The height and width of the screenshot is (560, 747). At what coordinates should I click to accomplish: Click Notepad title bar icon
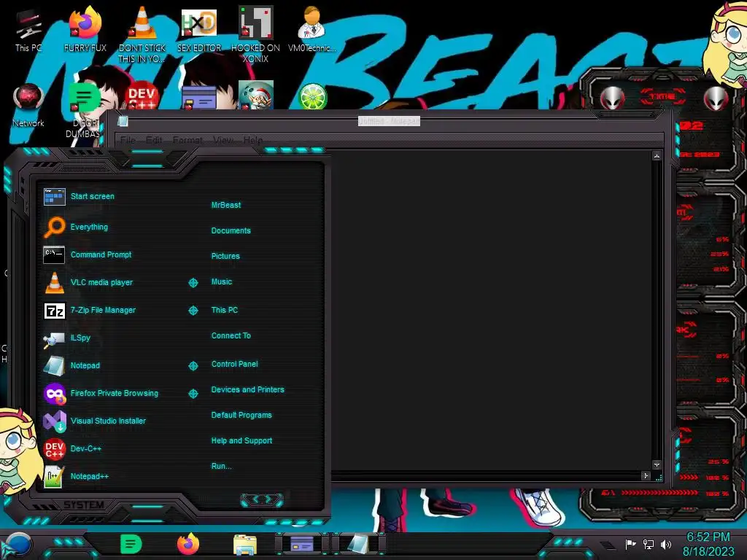coord(123,121)
